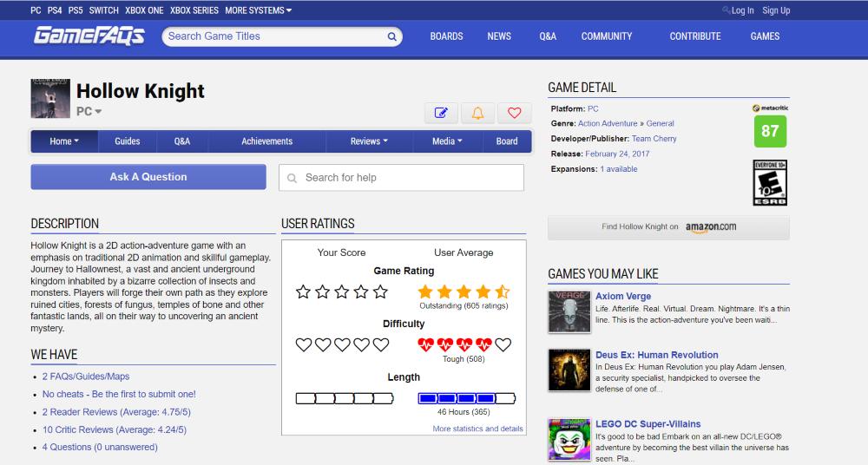This screenshot has width=868, height=465.
Task: Open Boards in the top navigation
Action: point(446,36)
